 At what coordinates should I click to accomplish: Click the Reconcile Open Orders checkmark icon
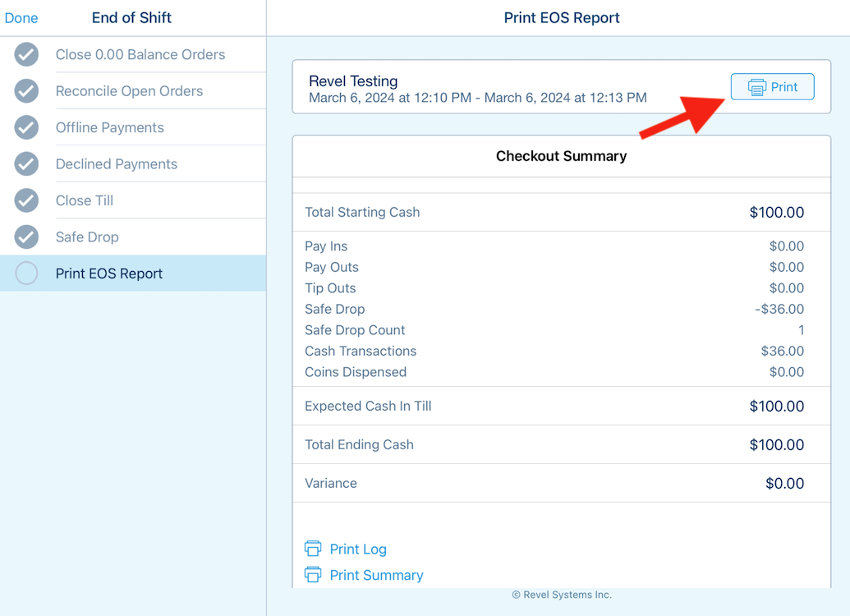coord(26,91)
